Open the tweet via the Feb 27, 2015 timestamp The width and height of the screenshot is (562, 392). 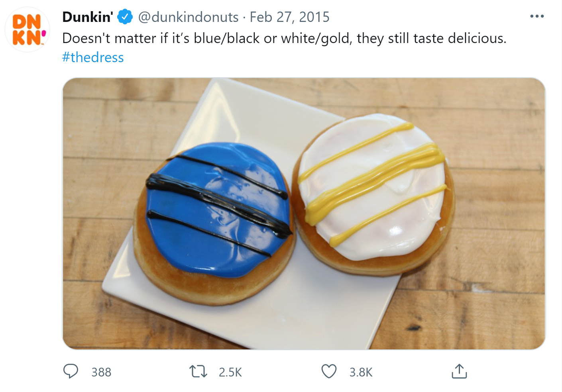click(290, 17)
